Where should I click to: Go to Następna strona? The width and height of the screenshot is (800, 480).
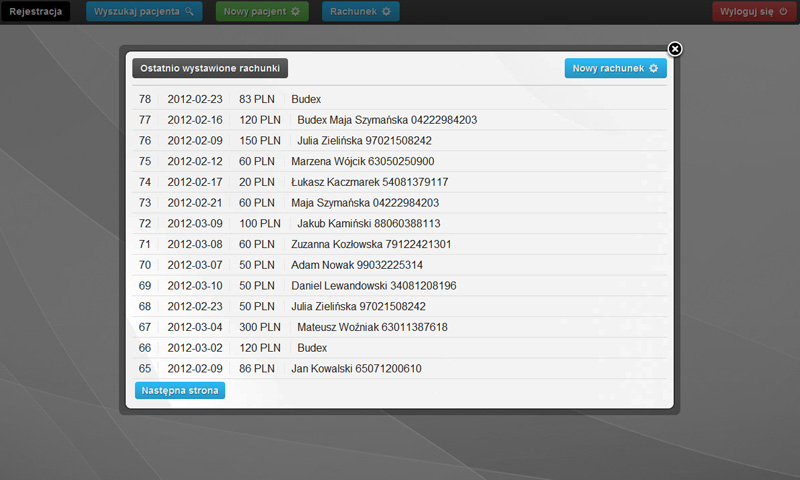(x=180, y=390)
